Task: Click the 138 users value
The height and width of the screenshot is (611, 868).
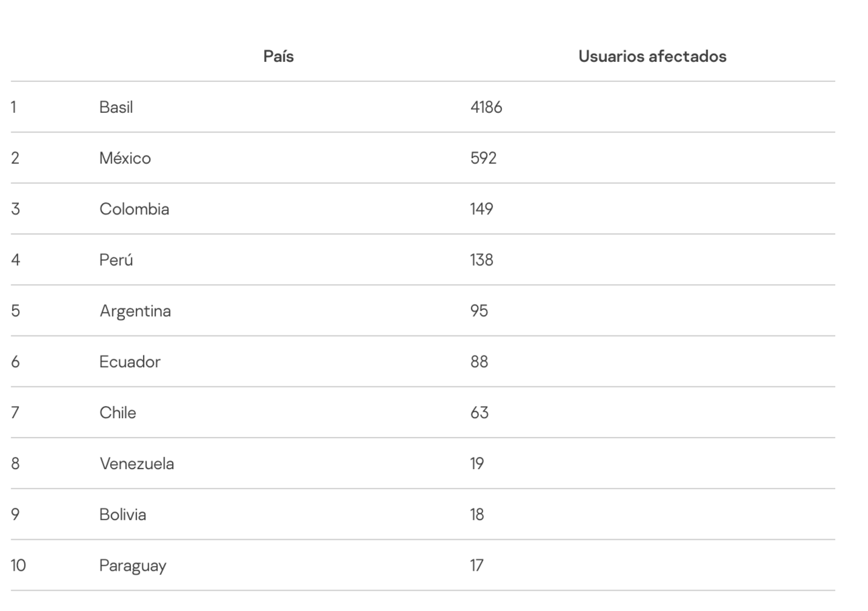Action: click(x=482, y=260)
